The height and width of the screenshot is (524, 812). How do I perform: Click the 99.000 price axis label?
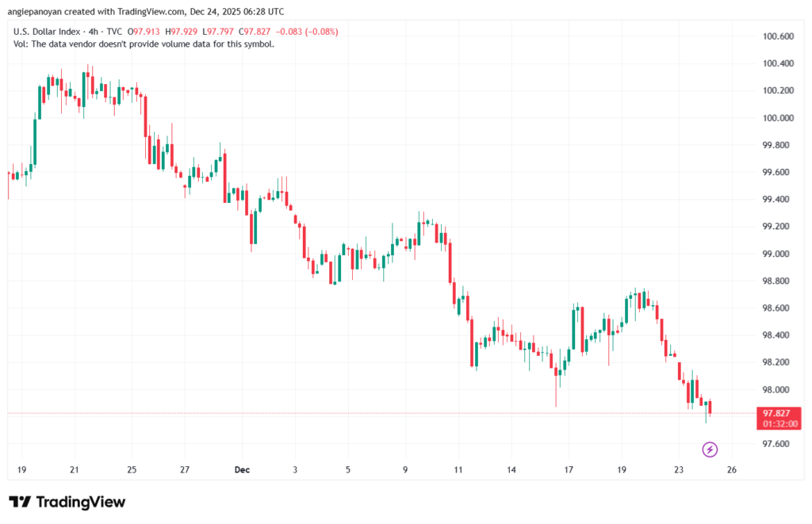pos(778,254)
